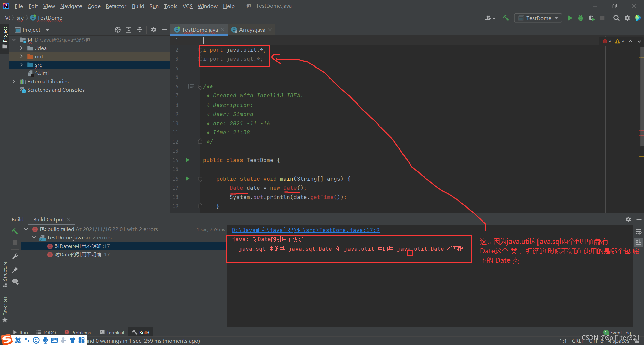Toggle the eye view-options icon in Build panel
This screenshot has height=345, width=644.
[x=15, y=281]
